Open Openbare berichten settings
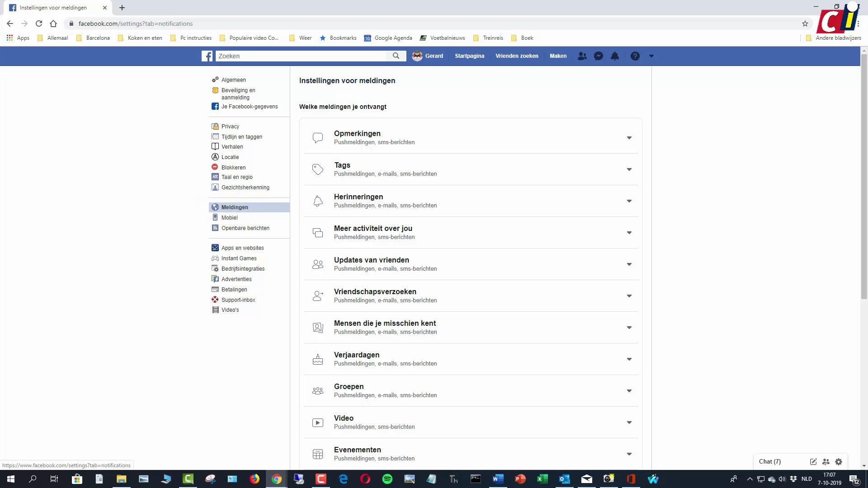The image size is (868, 488). (x=245, y=228)
